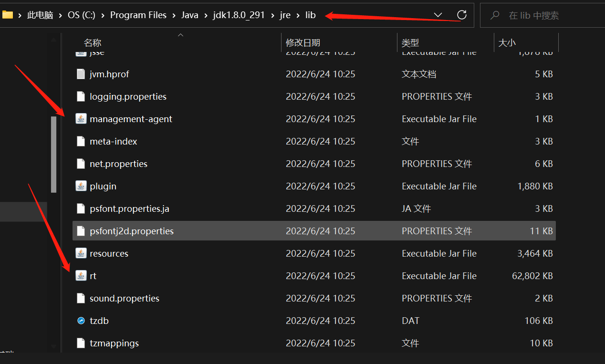Click the psfontj2d.properties file icon
This screenshot has height=364, width=605.
(81, 231)
